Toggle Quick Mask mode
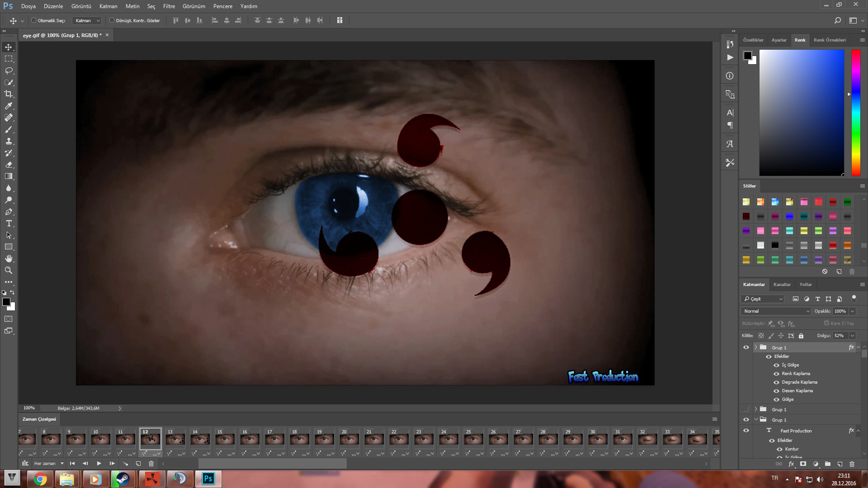Screen dimensions: 868x488 (x=9, y=319)
